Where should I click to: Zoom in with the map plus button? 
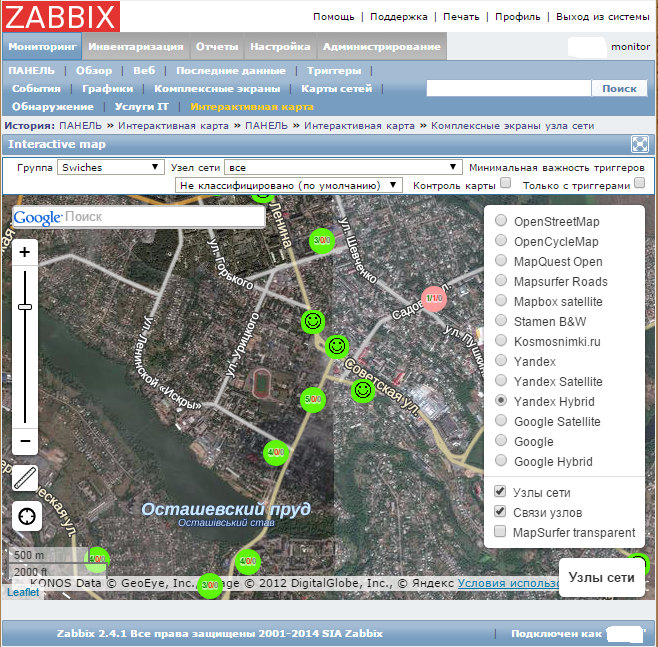(25, 252)
